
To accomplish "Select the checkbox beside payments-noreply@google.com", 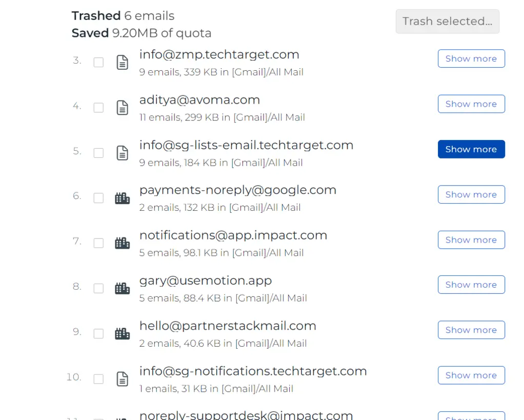I will tap(98, 197).
